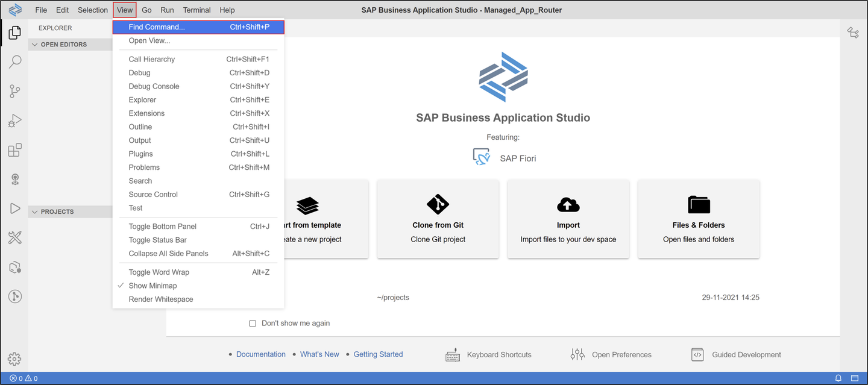The image size is (868, 385).
Task: Select Outline in View menu
Action: click(x=198, y=127)
